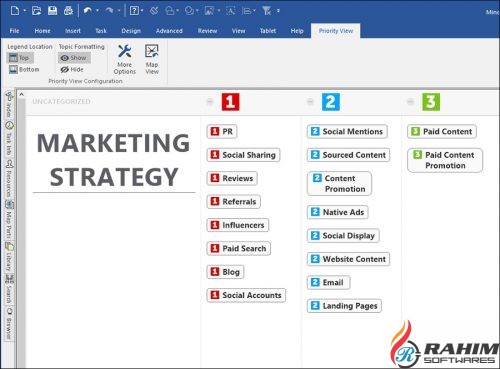Select the Social Sharing topic card
This screenshot has height=369, width=500.
click(243, 155)
